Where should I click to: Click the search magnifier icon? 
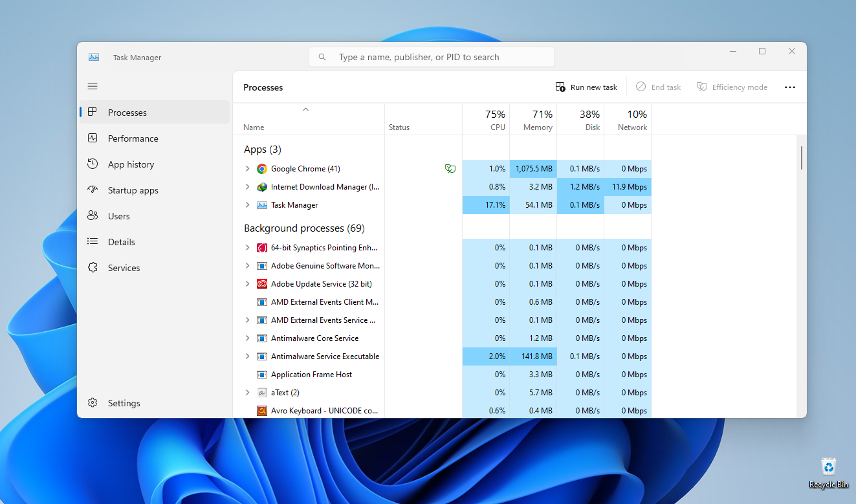tap(322, 57)
